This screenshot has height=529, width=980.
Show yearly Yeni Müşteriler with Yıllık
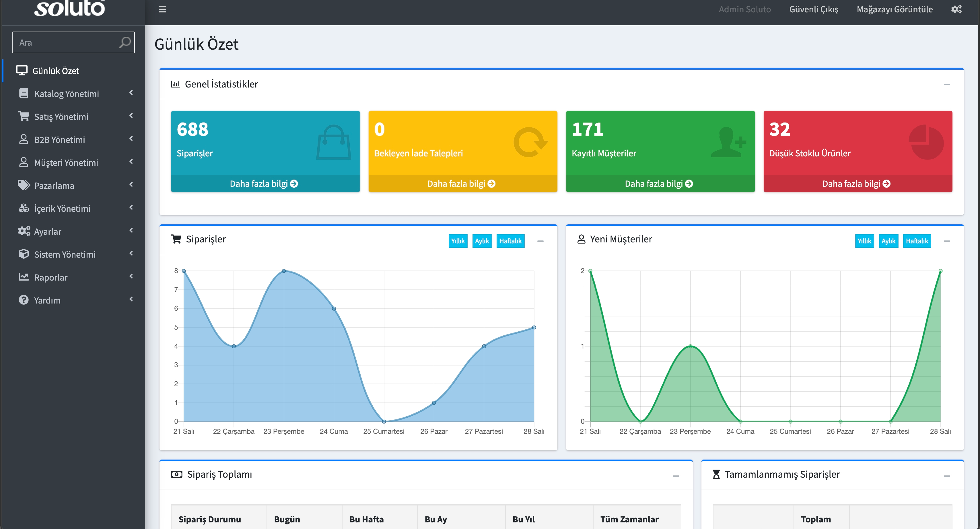pyautogui.click(x=864, y=241)
